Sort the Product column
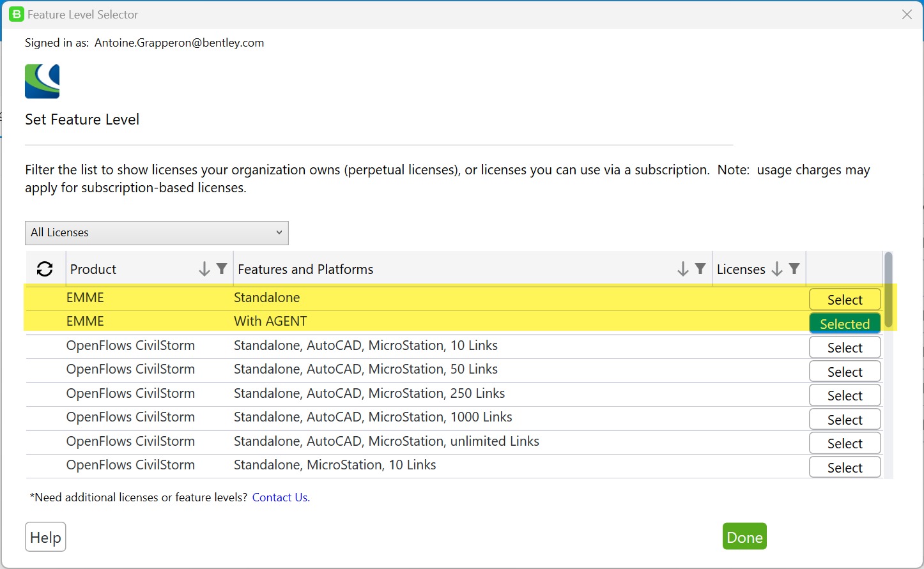 coord(204,269)
